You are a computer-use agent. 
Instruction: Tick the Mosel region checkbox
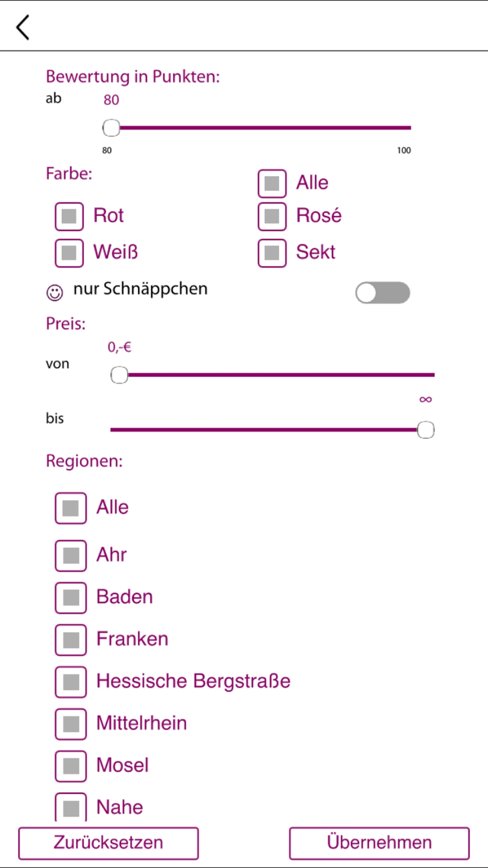(71, 766)
